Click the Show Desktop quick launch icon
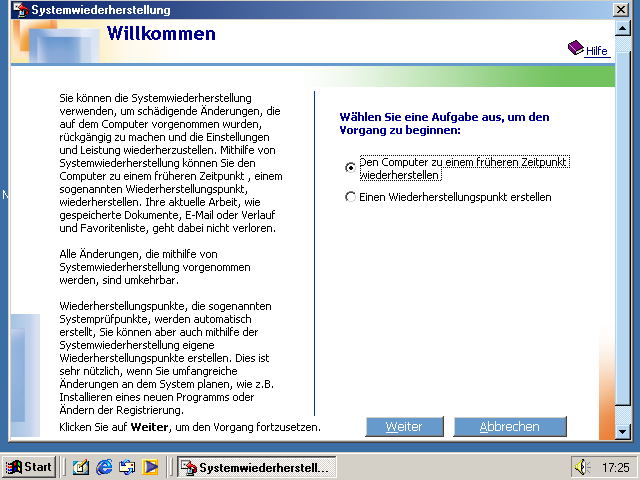Screen dimensions: 640x480 [80, 467]
